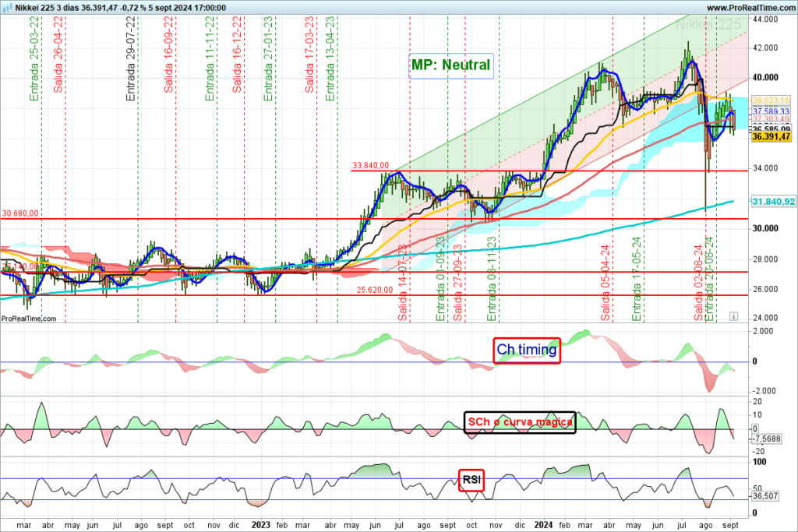The image size is (798, 532).
Task: Click the 25.620,00 support line label
Action: tap(375, 290)
